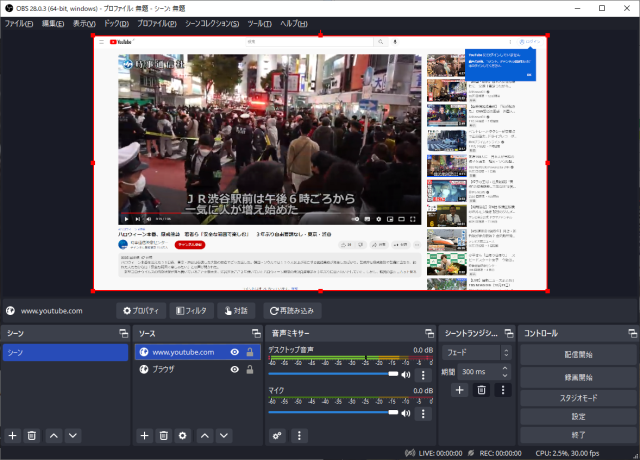Adjust Desktop Audio volume slider
Screen dimensions: 640x460
[333, 374]
